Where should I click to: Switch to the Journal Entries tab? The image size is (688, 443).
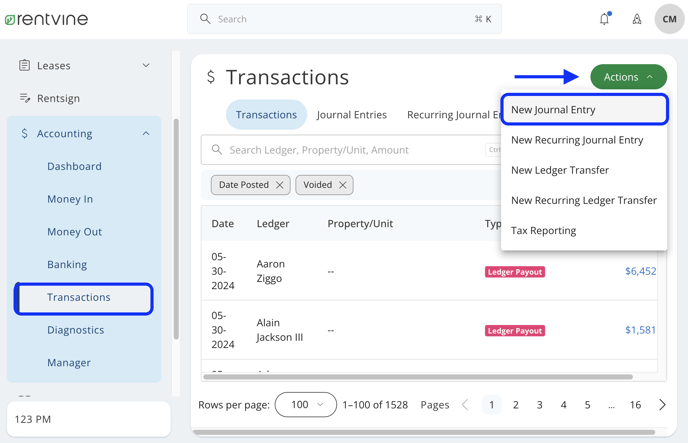(x=351, y=115)
